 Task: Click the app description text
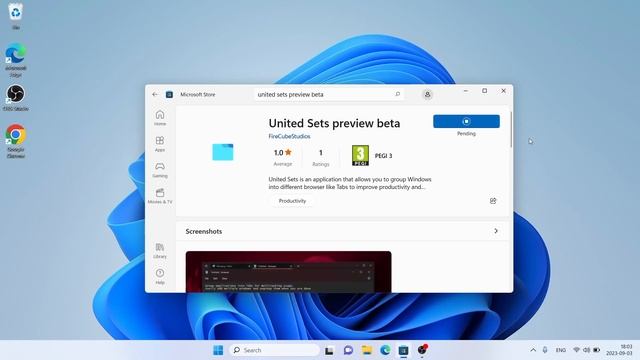click(x=350, y=183)
